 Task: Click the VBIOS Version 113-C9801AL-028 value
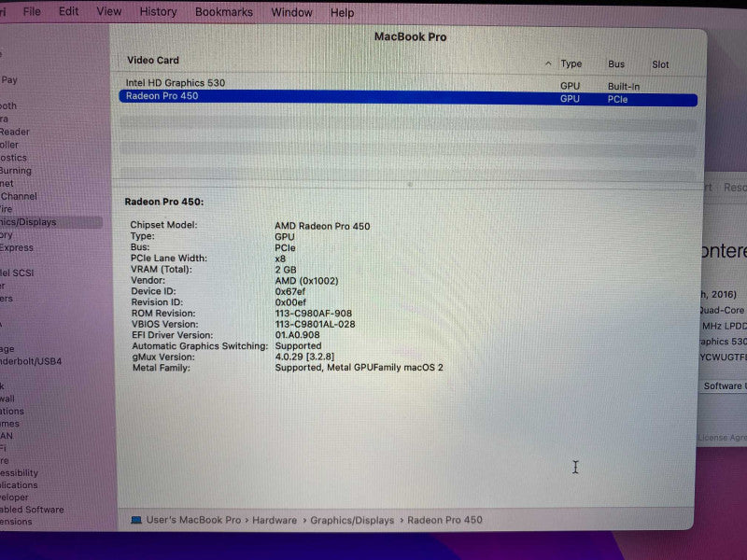click(x=315, y=324)
